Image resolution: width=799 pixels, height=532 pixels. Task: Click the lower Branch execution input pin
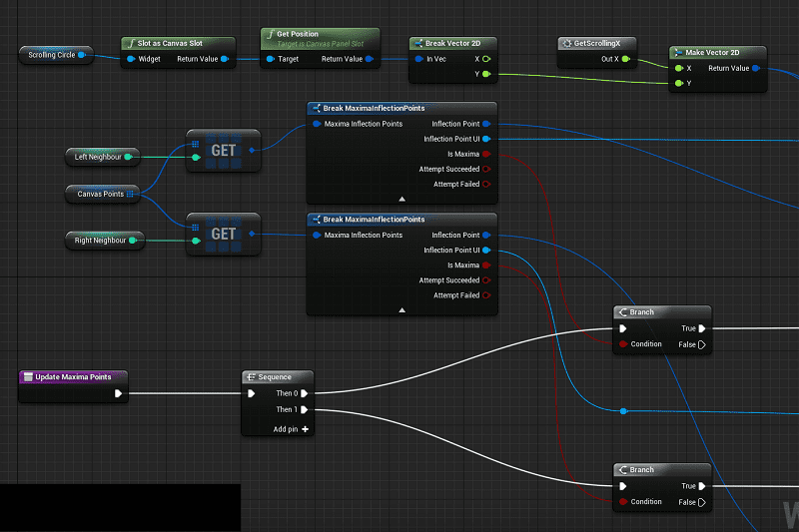(x=622, y=486)
